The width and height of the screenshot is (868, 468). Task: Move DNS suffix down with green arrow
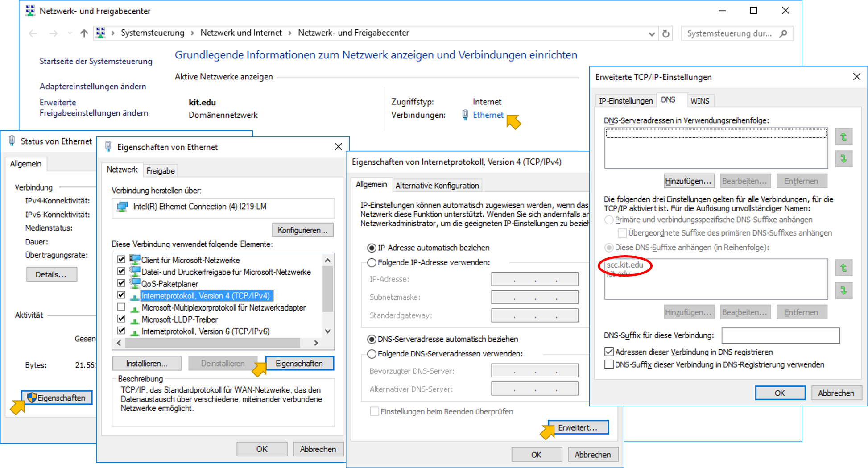843,291
